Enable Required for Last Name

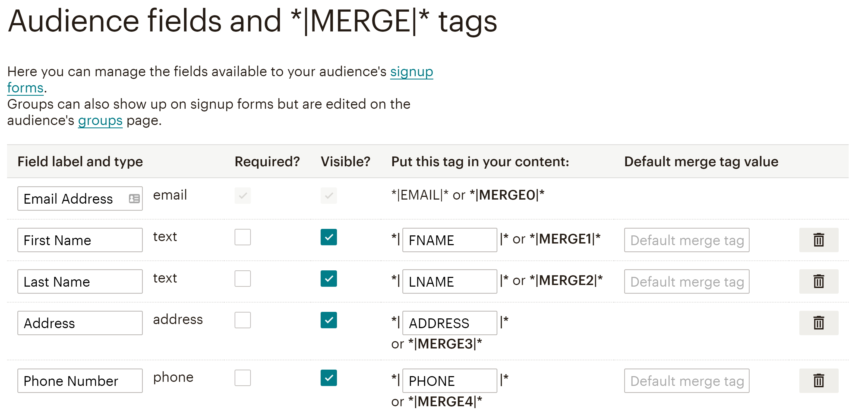[x=244, y=279]
